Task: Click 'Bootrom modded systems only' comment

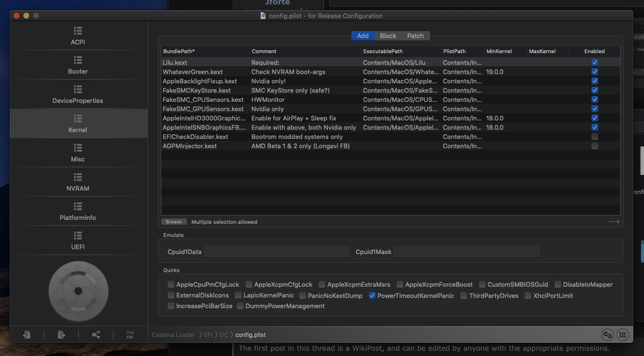Action: (297, 137)
